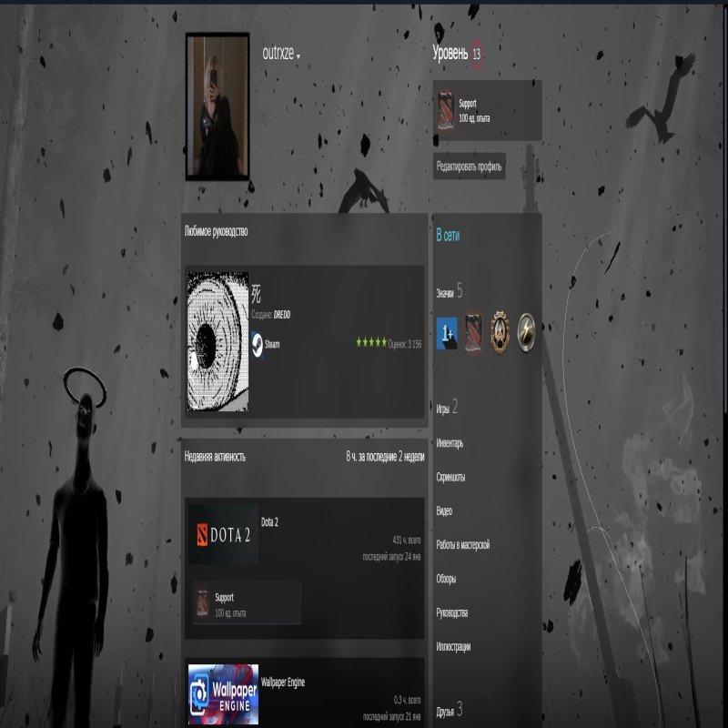Open the Значки badges link
The image size is (728, 728).
point(445,292)
